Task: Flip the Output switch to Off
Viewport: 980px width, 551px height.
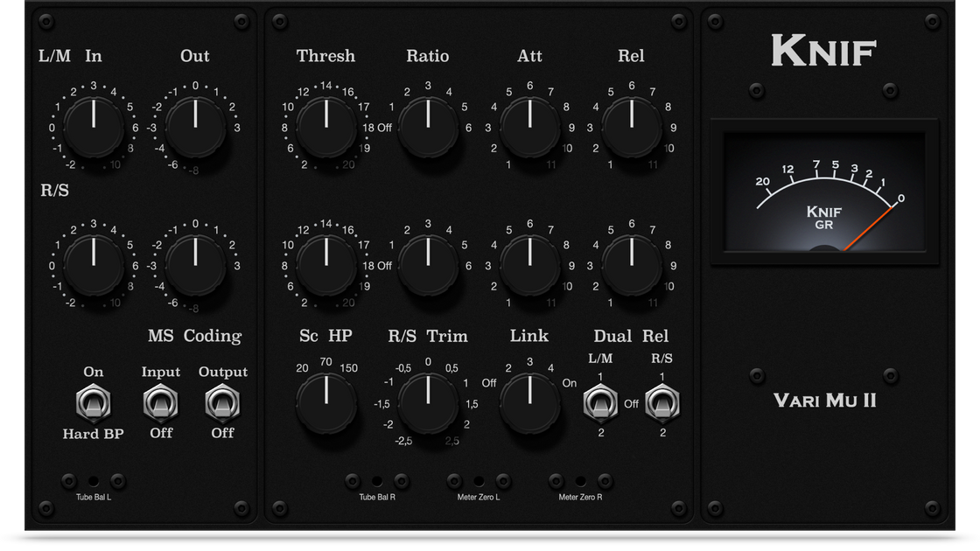Action: click(x=222, y=402)
